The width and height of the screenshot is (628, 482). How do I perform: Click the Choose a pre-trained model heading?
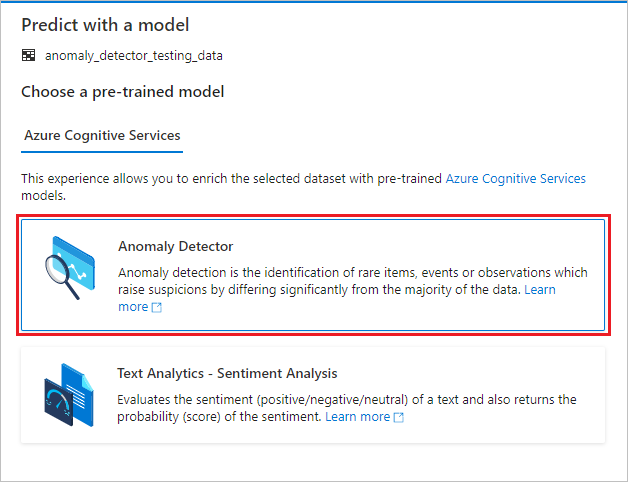coord(122,92)
